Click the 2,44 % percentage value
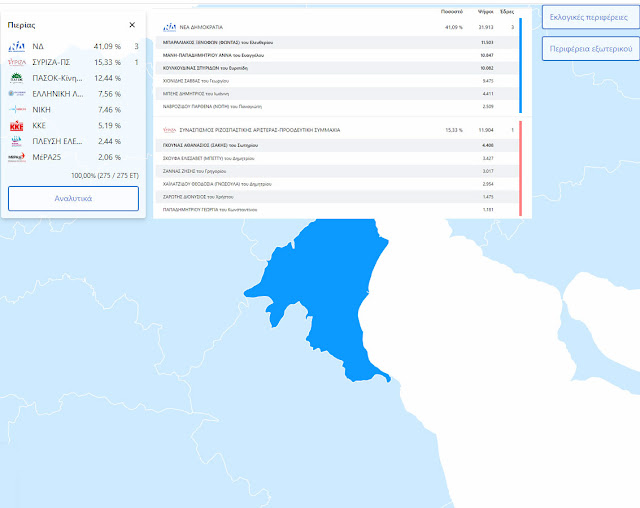This screenshot has height=508, width=640. pyautogui.click(x=109, y=141)
